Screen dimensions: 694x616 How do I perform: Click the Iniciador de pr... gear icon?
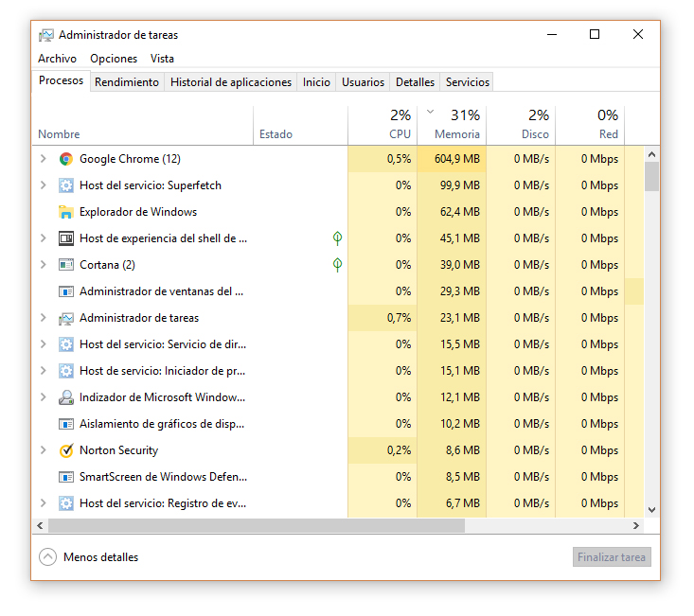(66, 371)
